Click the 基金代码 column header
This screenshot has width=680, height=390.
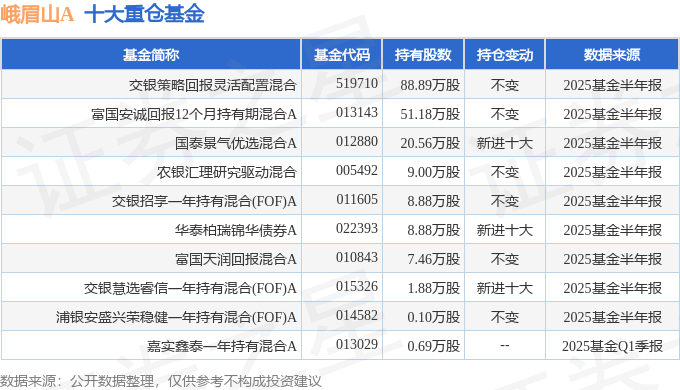(x=342, y=55)
